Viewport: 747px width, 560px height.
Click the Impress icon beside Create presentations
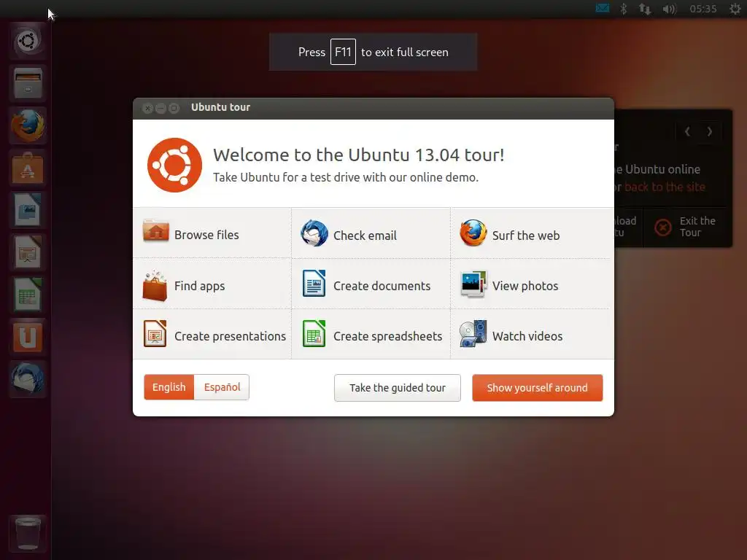(x=155, y=333)
